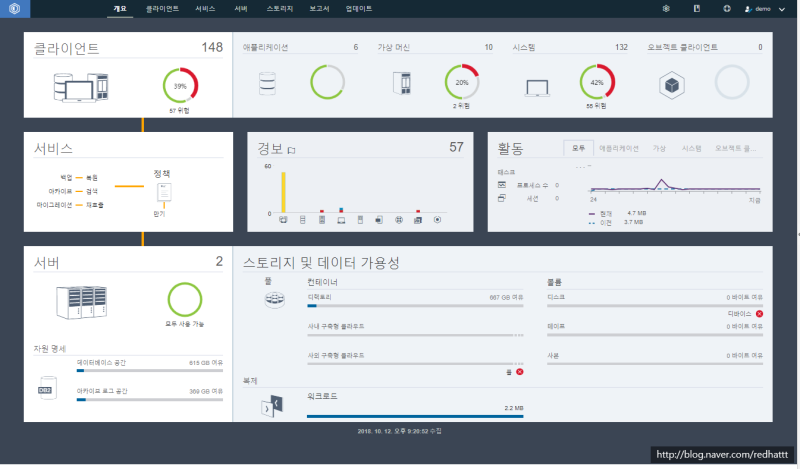Click the 프로세스 수 task icon
Viewport: 800px width, 469px height.
point(502,185)
